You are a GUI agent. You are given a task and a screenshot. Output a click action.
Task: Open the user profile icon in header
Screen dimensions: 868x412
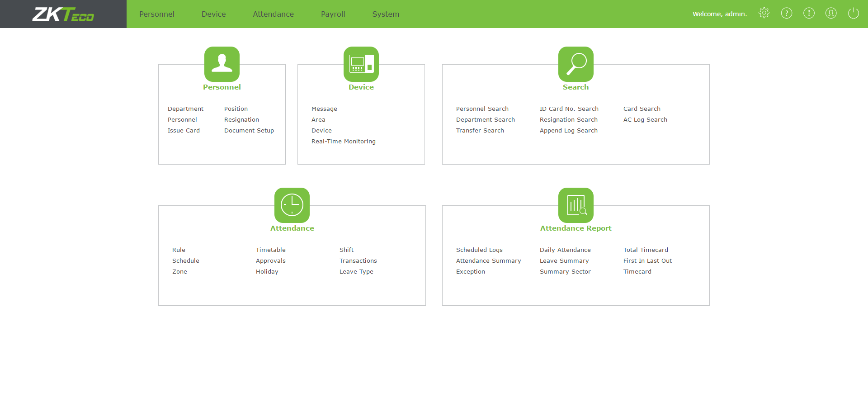pos(830,13)
